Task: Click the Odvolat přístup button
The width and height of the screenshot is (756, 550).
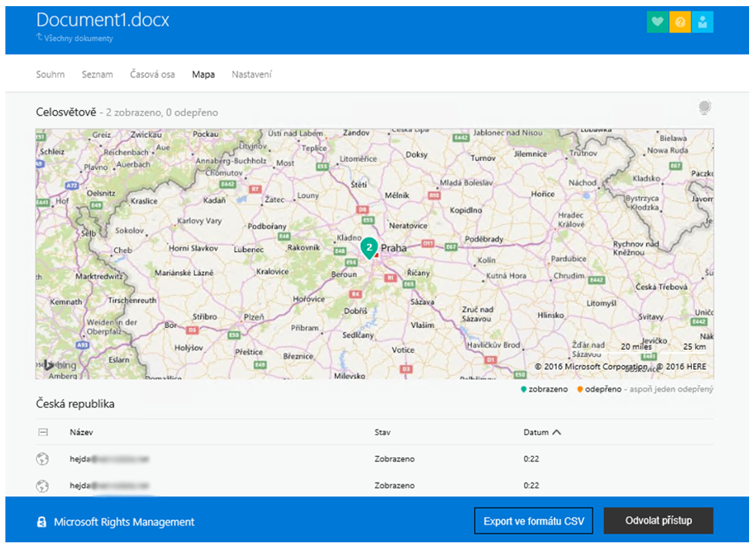Action: coord(659,521)
